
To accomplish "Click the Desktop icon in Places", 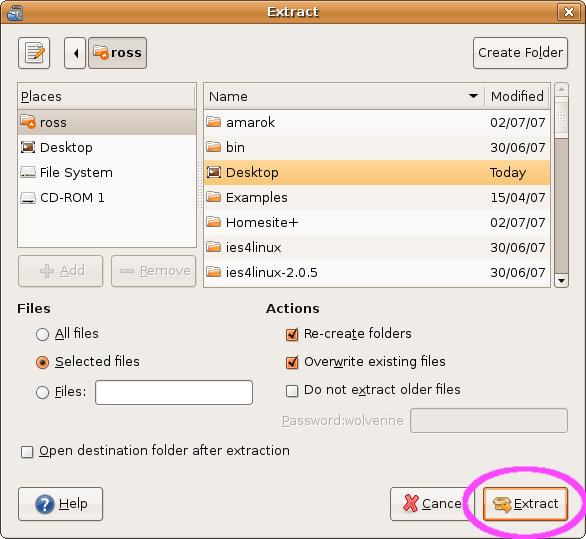I will (x=28, y=147).
